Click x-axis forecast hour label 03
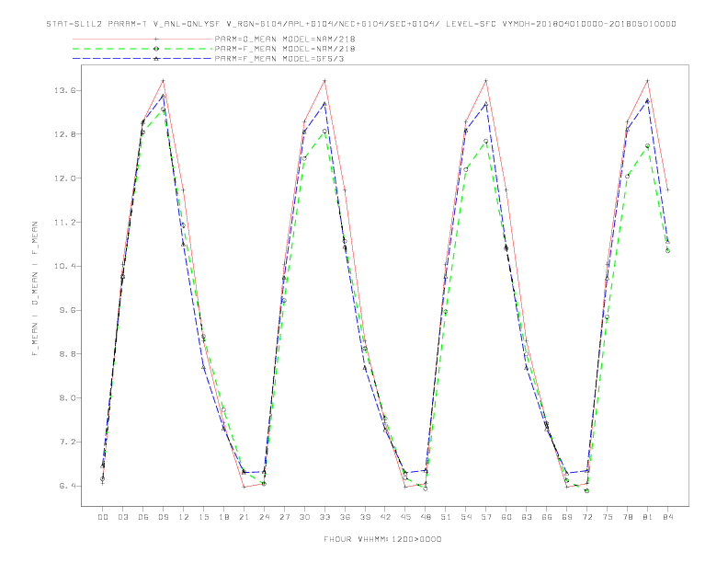Screen dimensions: 728x563 pyautogui.click(x=122, y=517)
